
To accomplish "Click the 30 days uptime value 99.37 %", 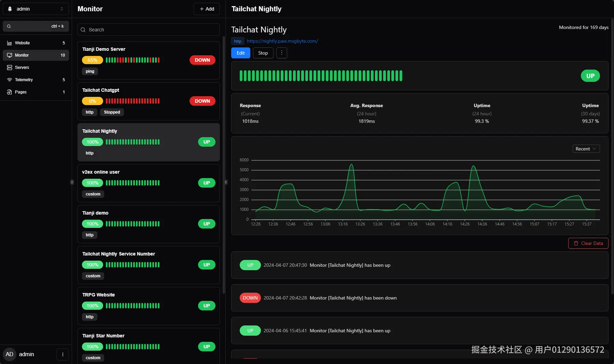I will click(x=590, y=121).
